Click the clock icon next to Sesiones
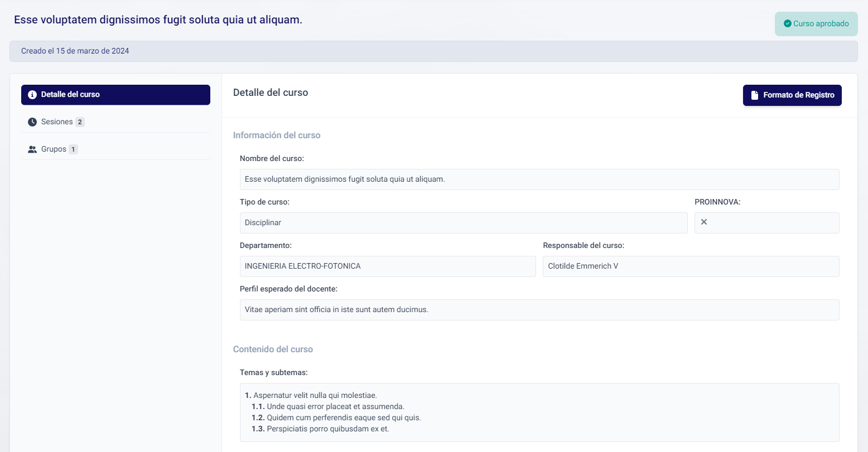 click(32, 122)
